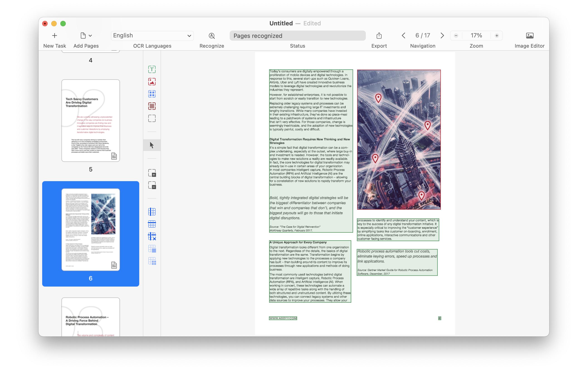Select the delete separator tool
Screen dimensions: 588x370
(152, 236)
